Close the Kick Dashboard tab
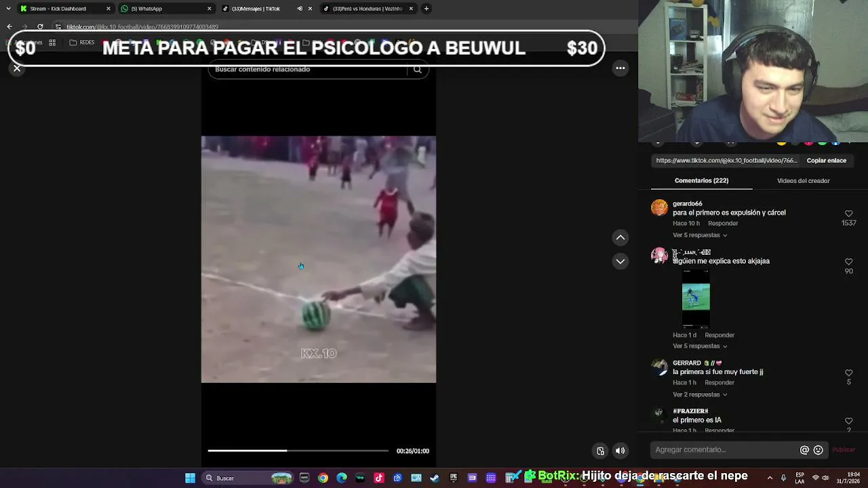 [108, 9]
